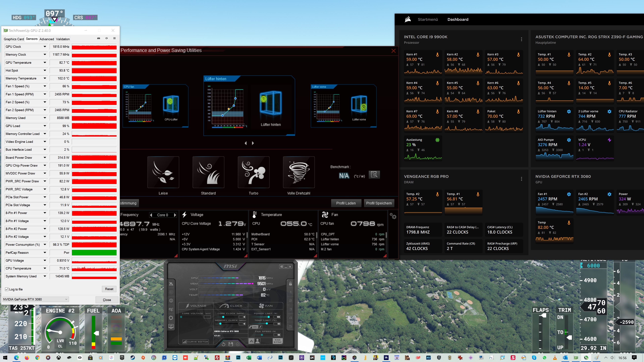This screenshot has width=644, height=362.
Task: Open Afterburner hardware monitor icon
Action: coord(171,326)
